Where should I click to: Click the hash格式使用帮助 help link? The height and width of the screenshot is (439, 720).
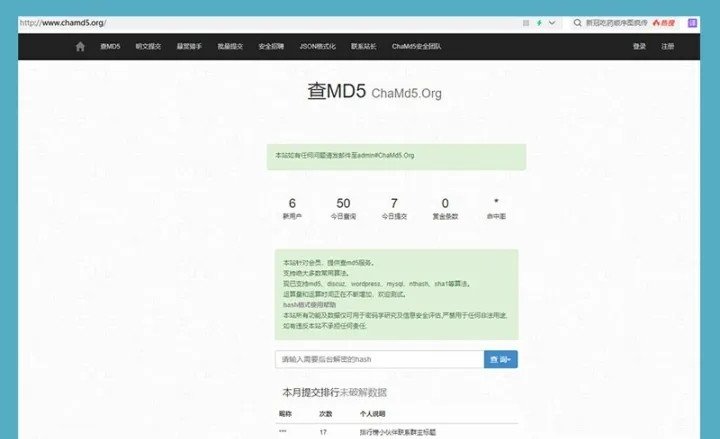[x=309, y=304]
